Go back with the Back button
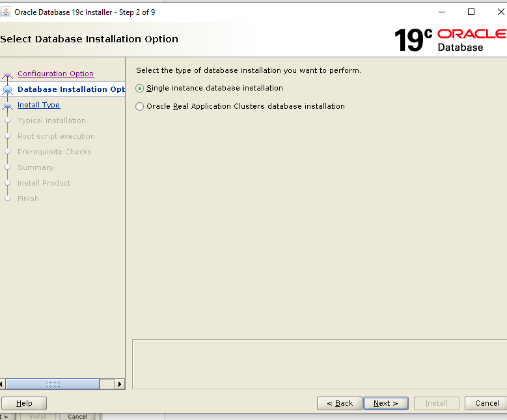The width and height of the screenshot is (507, 420). (340, 403)
